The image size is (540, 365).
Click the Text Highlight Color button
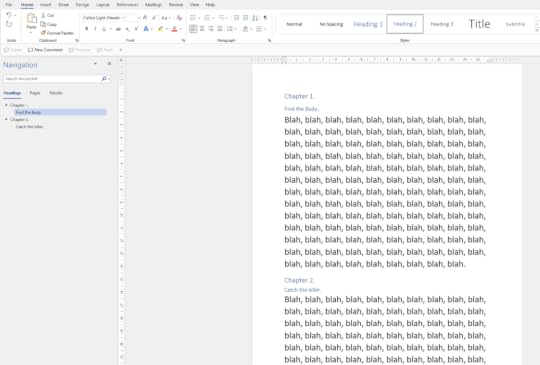(x=160, y=29)
